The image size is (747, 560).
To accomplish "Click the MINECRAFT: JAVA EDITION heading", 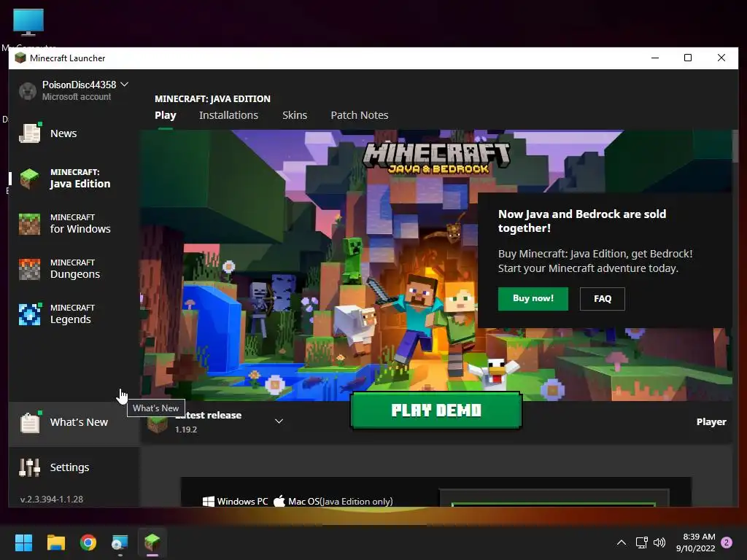I will click(x=212, y=98).
